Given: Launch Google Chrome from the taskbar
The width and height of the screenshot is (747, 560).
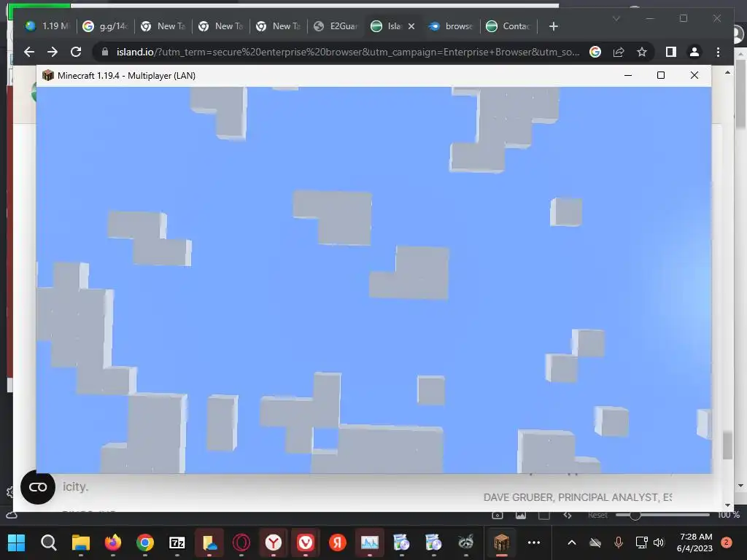Looking at the screenshot, I should pos(145,542).
